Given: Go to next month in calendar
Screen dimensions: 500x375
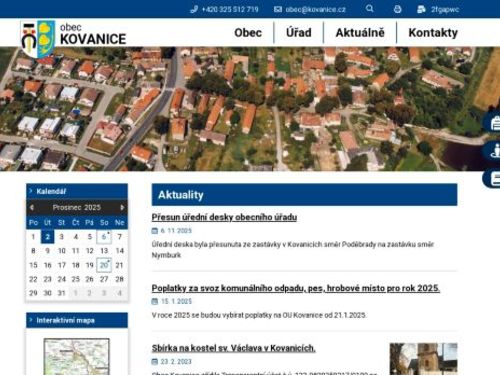Looking at the screenshot, I should pyautogui.click(x=122, y=207).
